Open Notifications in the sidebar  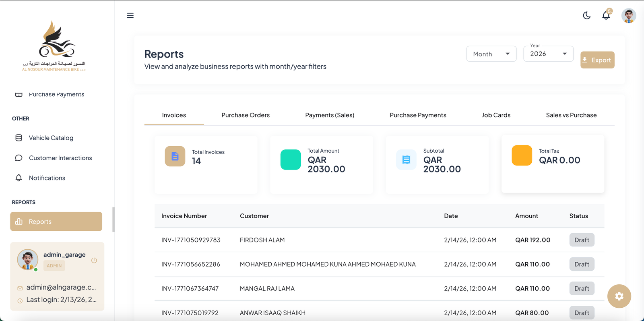coord(47,178)
